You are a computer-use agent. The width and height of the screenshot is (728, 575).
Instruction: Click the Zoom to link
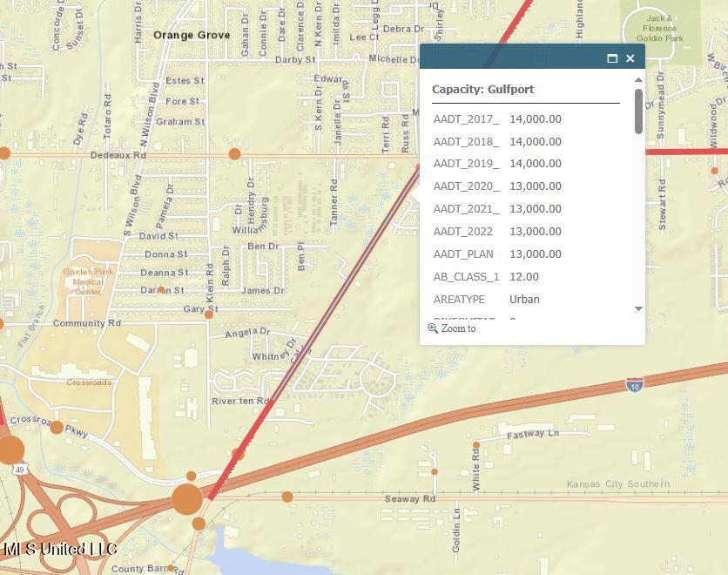[458, 328]
